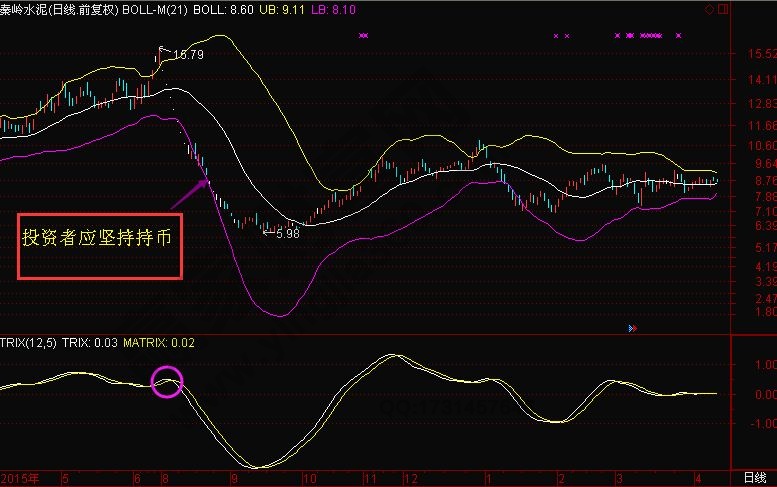
Task: Click the first purple marker above month 1
Action: pyautogui.click(x=556, y=36)
